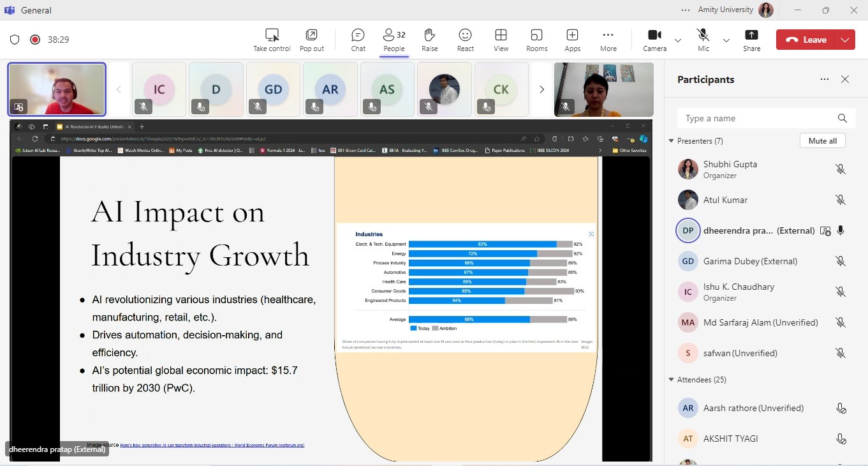The image size is (868, 466).
Task: Open the Leave options dropdown
Action: 845,40
